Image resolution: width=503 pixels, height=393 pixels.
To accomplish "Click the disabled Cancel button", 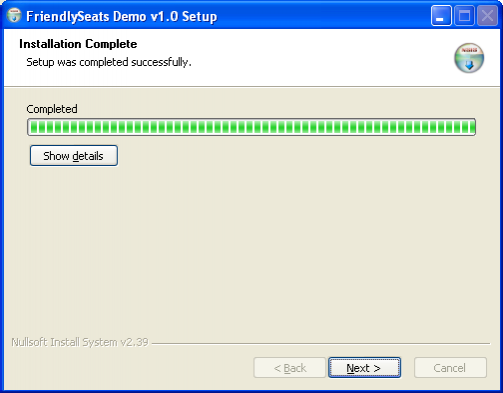I will click(450, 368).
